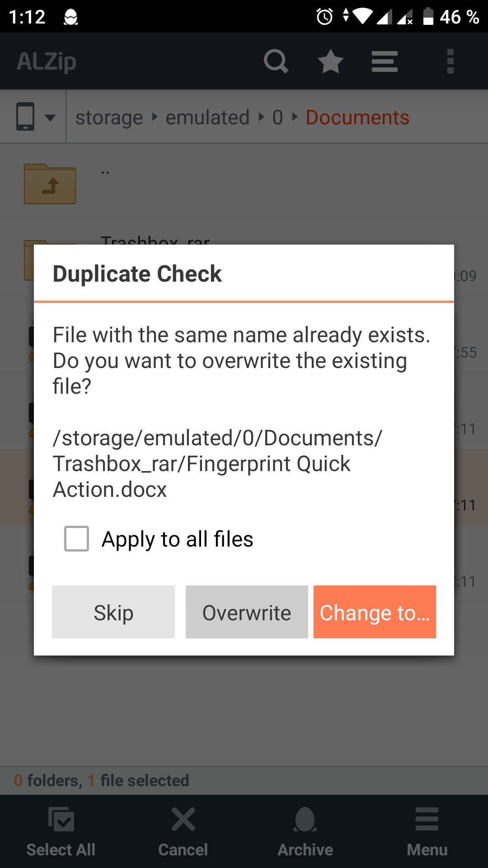Click the Skip button

pyautogui.click(x=113, y=612)
